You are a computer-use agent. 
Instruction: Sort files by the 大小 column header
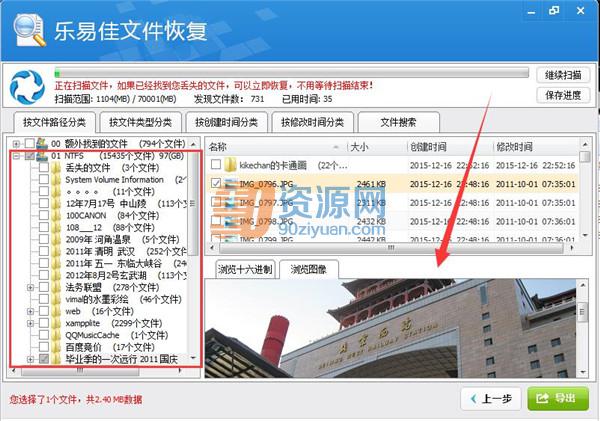coord(377,147)
